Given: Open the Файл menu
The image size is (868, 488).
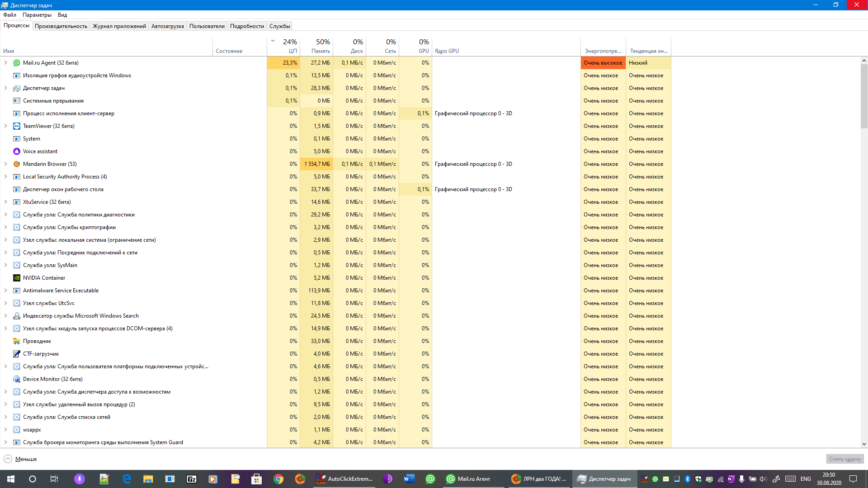Looking at the screenshot, I should (9, 14).
